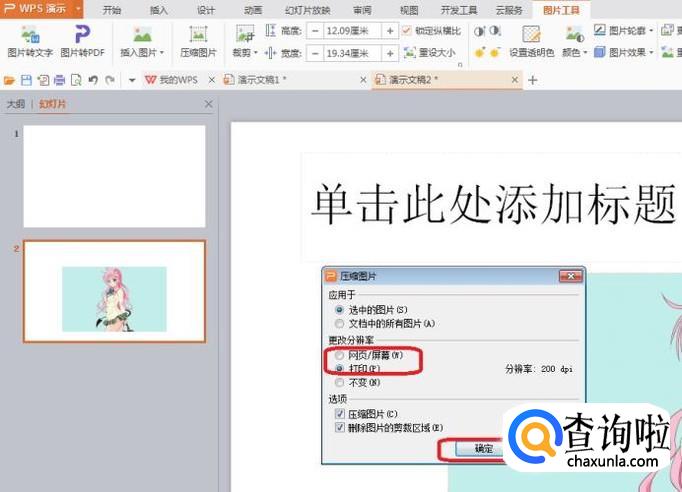Click the save disk icon
Screen dimensions: 682x492
26,80
